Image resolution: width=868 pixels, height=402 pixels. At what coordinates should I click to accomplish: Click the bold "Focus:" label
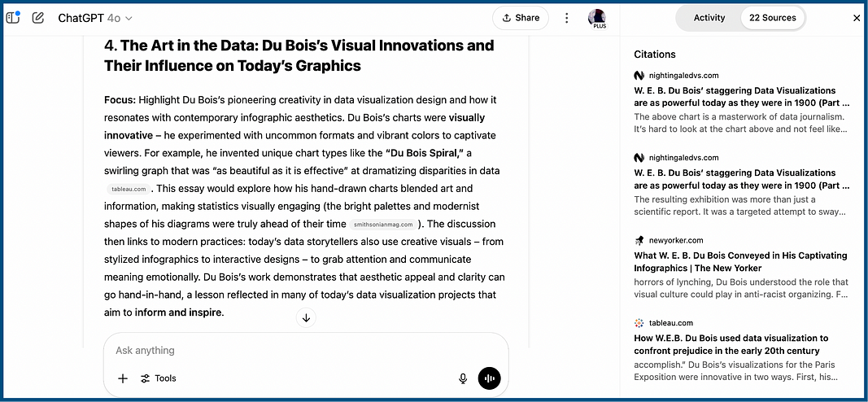[120, 99]
